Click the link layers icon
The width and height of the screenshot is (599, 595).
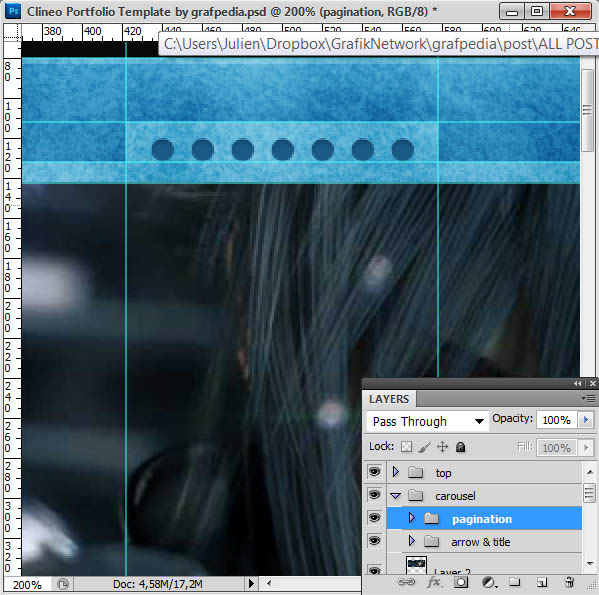pyautogui.click(x=406, y=582)
